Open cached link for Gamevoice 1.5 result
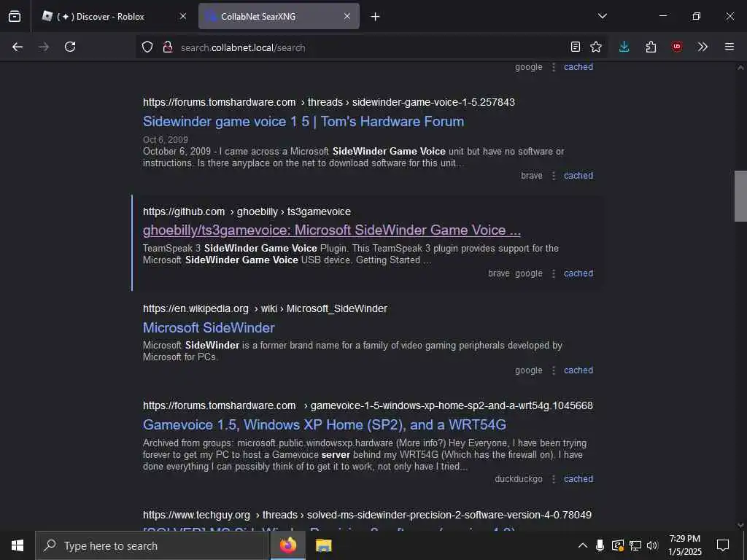Screen dimensions: 747x560 coord(578,478)
